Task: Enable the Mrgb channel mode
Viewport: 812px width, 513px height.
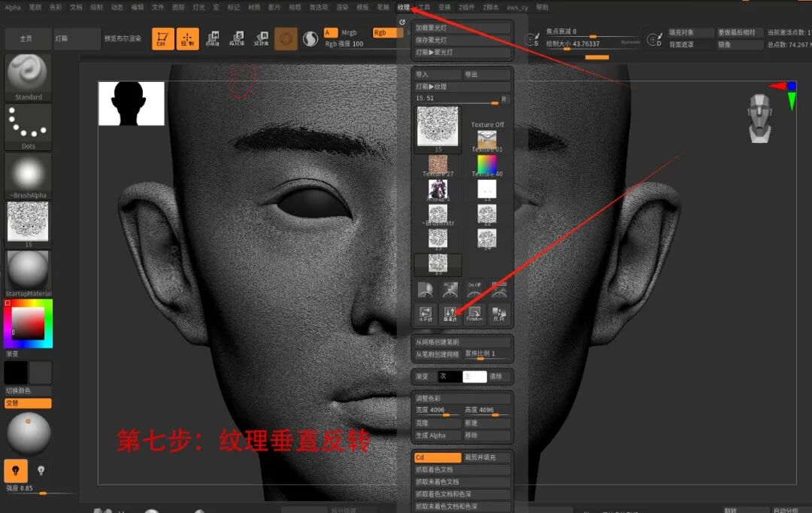Action: click(x=348, y=32)
